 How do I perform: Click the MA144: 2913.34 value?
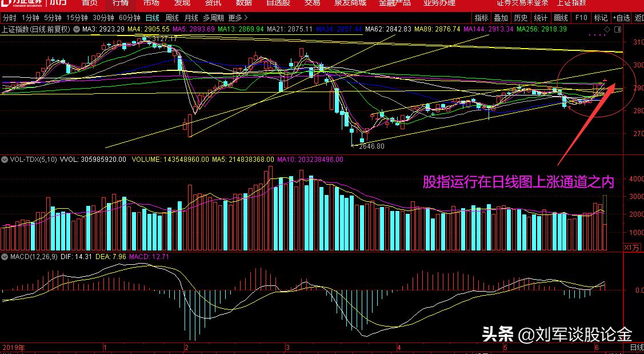489,29
